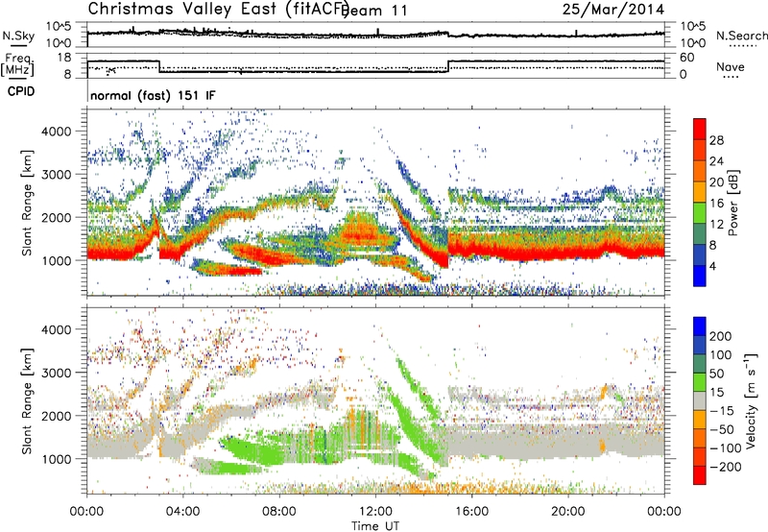Screen dimensions: 768x532
Task: Click the date '25/Mar/2014'
Action: (x=613, y=10)
